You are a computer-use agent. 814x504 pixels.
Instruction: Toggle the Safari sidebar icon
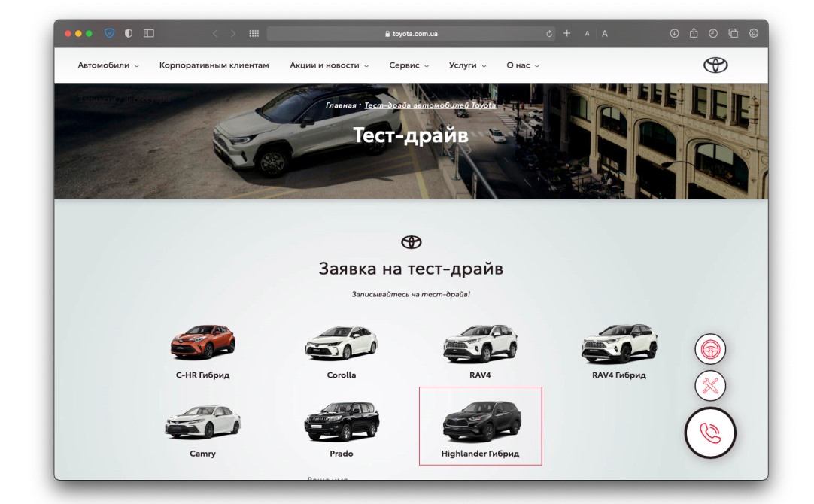click(149, 33)
